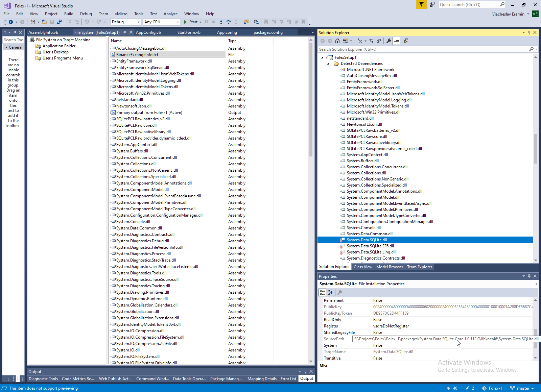The image size is (541, 392).
Task: Pin the File System (FolexSetup1) tab
Action: (125, 32)
